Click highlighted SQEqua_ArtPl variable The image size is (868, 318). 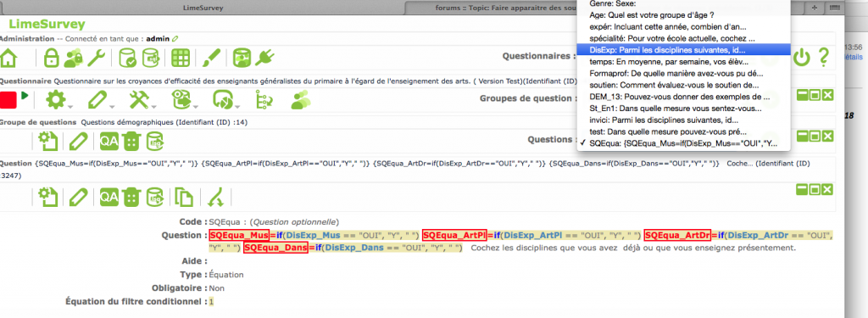454,235
